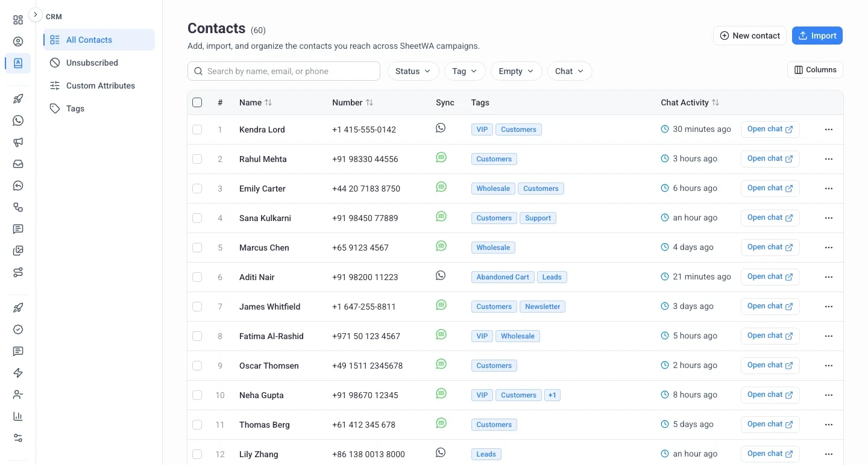This screenshot has width=868, height=465.
Task: Open the verified badge check icon
Action: point(18,329)
